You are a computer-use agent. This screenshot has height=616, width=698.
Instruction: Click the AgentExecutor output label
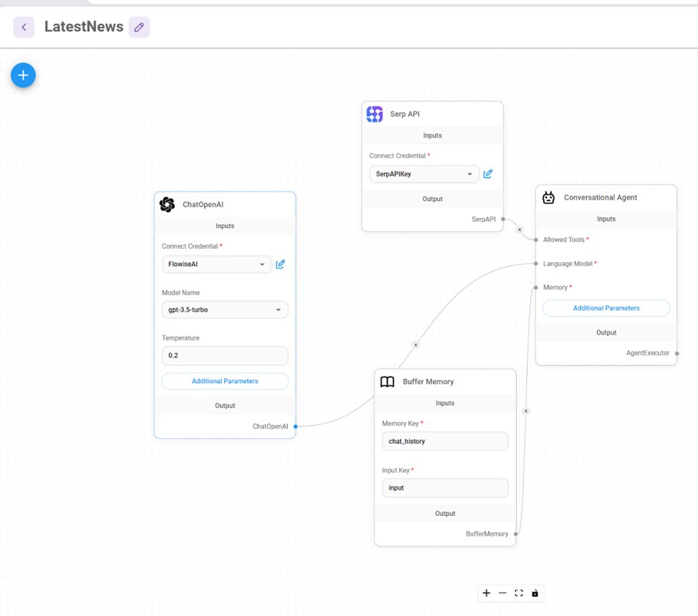[x=647, y=353]
